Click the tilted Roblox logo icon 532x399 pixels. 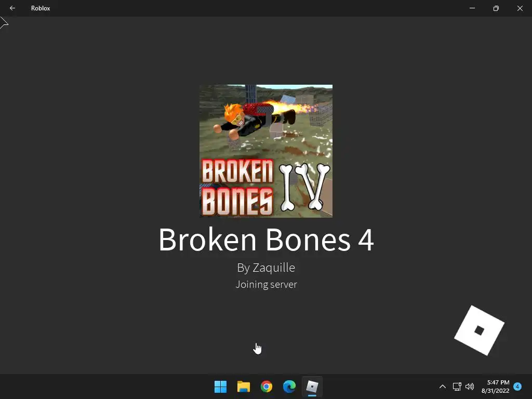click(479, 330)
